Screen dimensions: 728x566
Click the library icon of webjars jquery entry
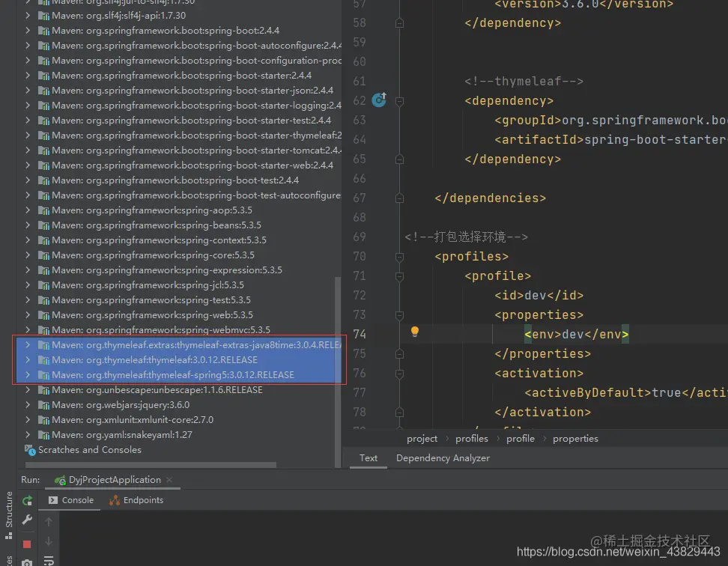pos(43,405)
